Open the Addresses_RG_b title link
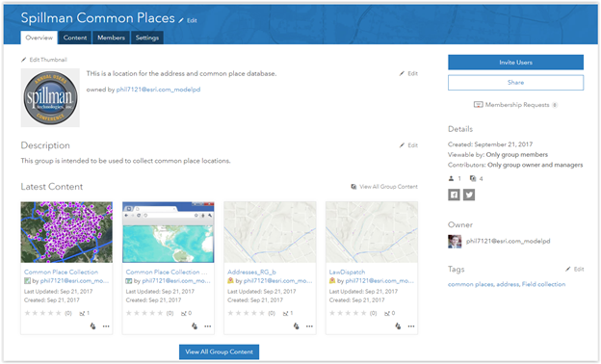Screen dimensions: 601x364 251,272
